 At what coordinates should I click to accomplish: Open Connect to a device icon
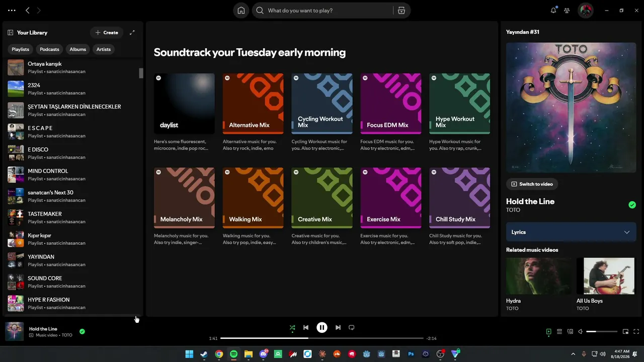[570, 331]
